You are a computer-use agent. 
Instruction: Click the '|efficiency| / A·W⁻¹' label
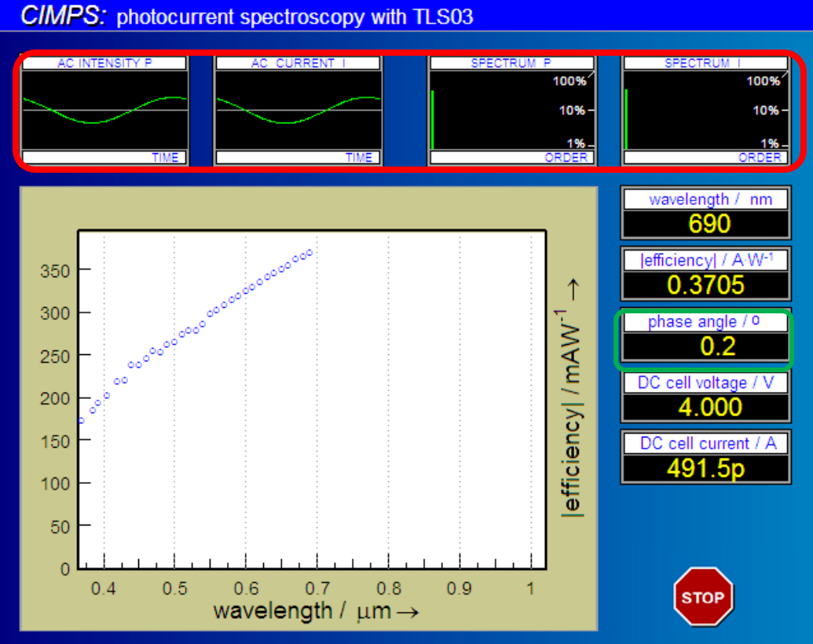(705, 260)
